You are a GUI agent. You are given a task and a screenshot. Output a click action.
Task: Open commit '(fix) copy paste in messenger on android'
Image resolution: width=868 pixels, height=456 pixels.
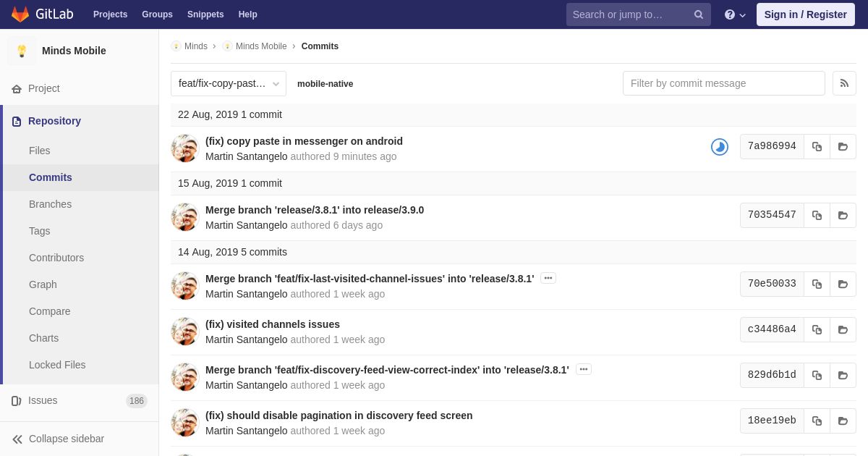304,141
